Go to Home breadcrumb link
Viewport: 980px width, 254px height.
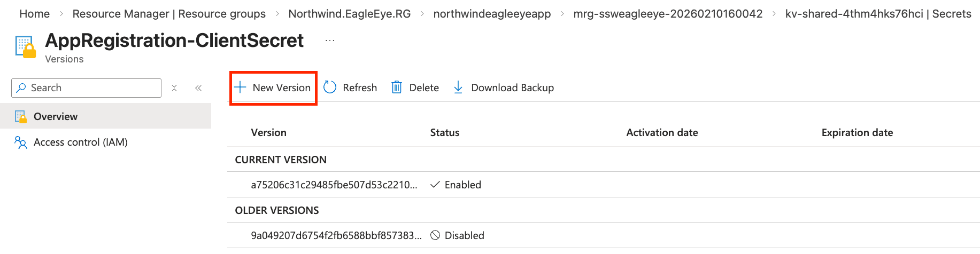[34, 14]
